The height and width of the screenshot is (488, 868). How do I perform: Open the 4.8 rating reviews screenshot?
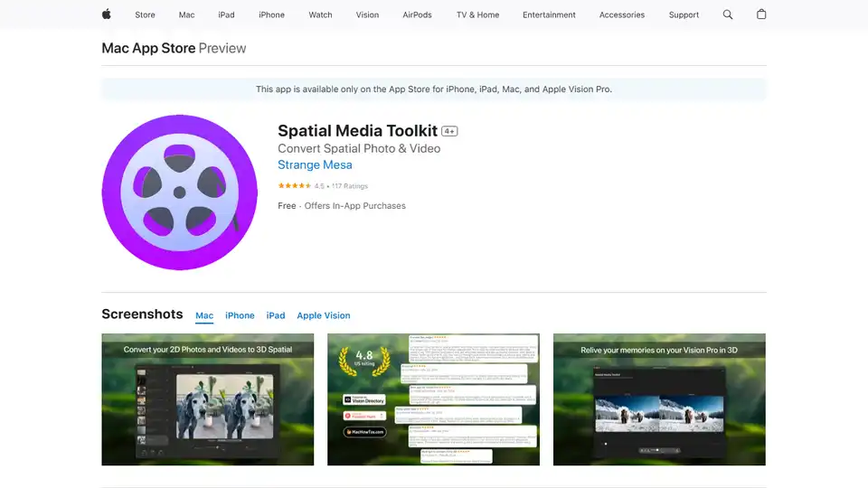pyautogui.click(x=433, y=399)
